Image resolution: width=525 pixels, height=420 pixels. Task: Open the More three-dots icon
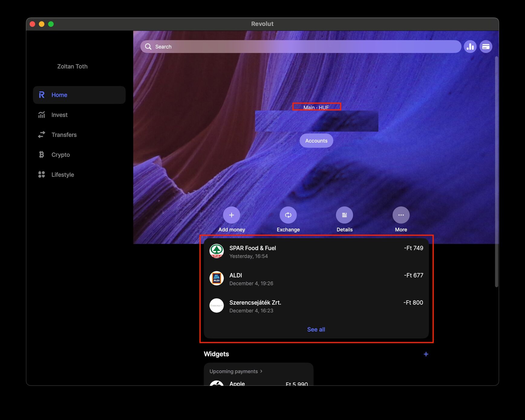tap(401, 215)
